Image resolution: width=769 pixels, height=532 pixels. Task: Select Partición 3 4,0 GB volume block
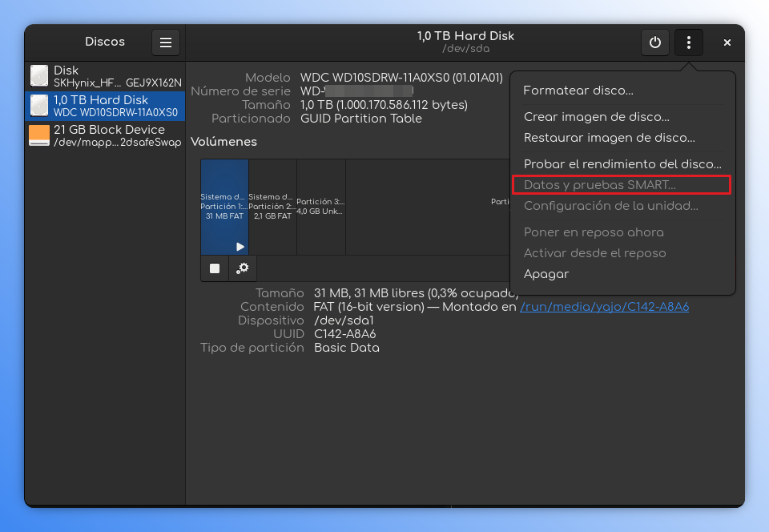[320, 206]
